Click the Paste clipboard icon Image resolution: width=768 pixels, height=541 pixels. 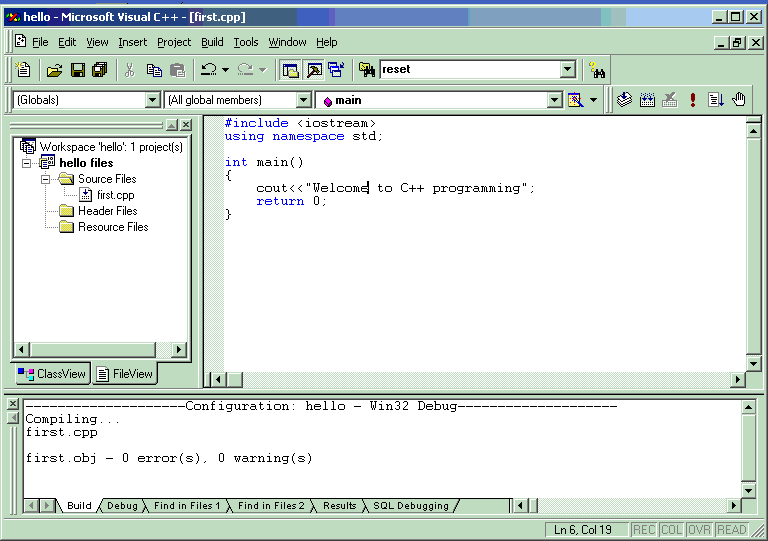(x=177, y=70)
